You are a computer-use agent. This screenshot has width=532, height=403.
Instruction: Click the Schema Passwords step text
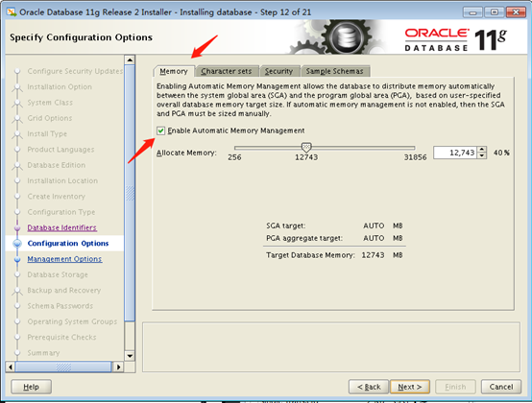(60, 306)
